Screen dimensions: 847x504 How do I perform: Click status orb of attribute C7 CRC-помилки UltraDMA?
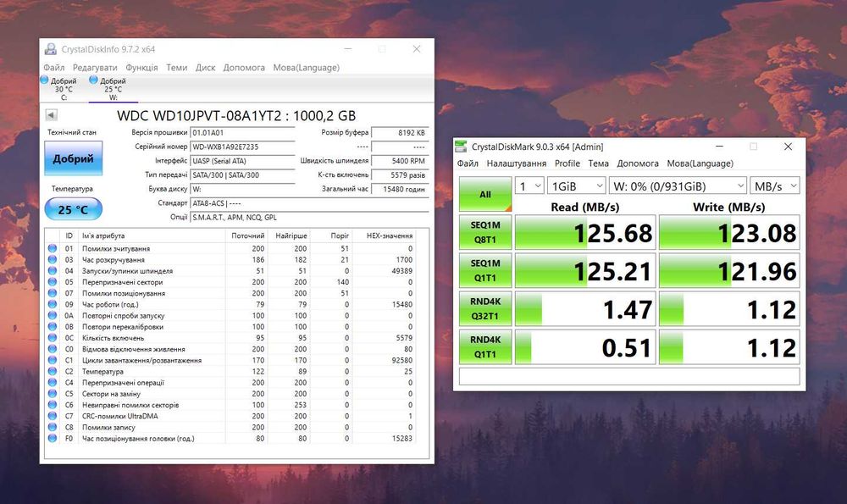[53, 416]
